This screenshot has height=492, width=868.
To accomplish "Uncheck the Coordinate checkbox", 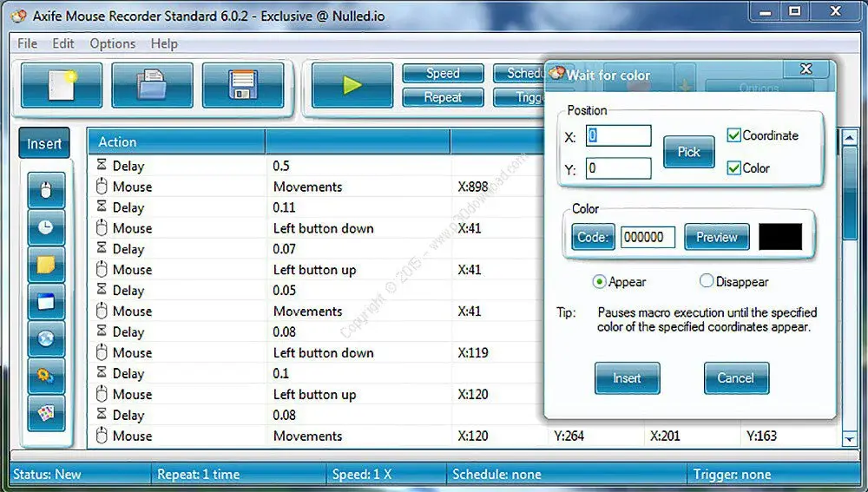I will pos(733,135).
